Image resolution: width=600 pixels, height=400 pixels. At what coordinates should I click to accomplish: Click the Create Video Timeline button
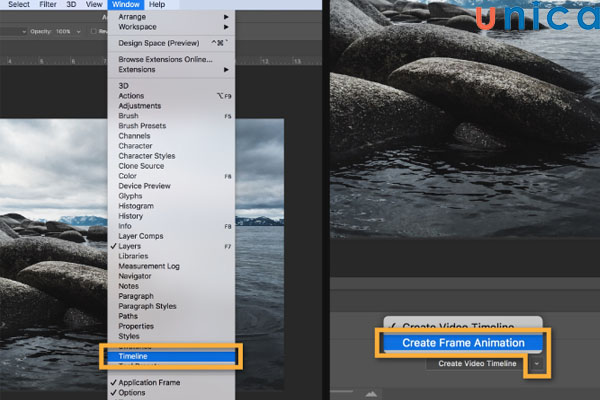[477, 364]
